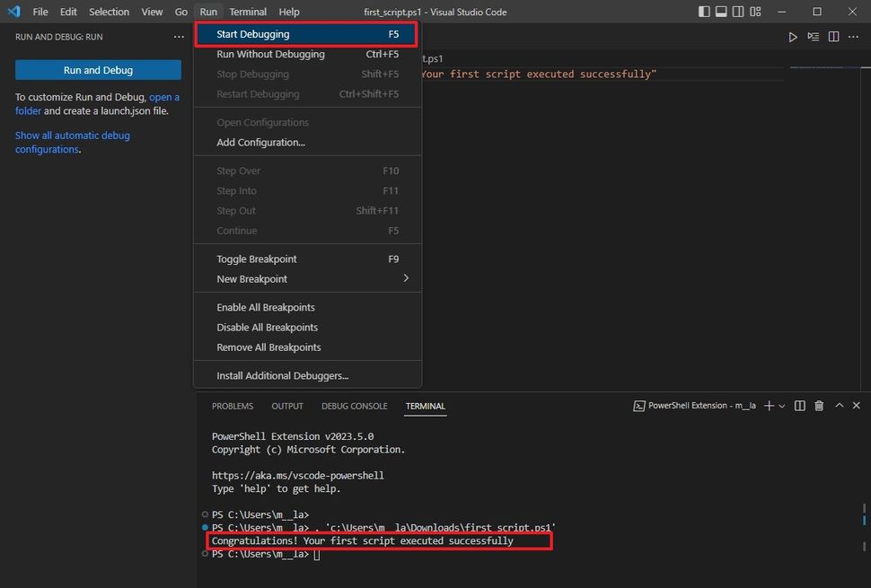Kill the terminal with the trash icon
Viewport: 871px width, 588px height.
[x=818, y=405]
